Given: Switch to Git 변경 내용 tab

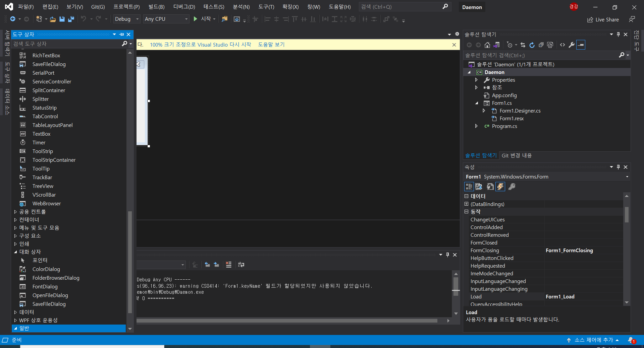Looking at the screenshot, I should tap(517, 155).
